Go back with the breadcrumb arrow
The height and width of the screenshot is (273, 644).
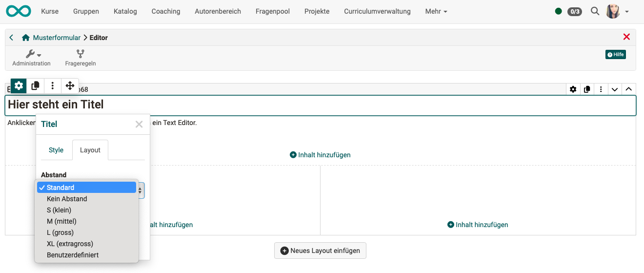point(12,37)
